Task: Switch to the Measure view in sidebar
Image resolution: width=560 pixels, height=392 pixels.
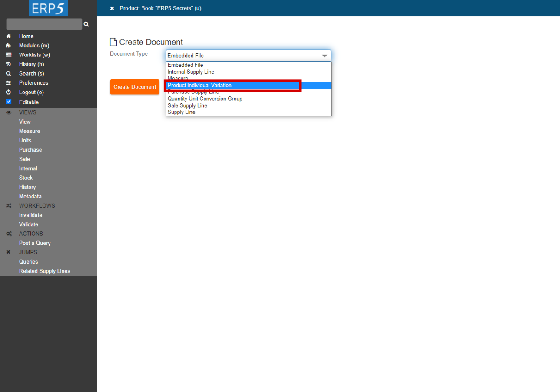Action: [30, 131]
